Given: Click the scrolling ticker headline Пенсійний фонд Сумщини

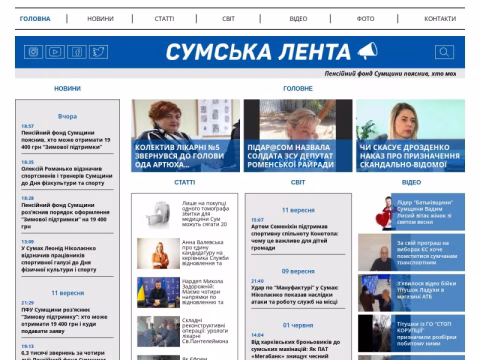Looking at the screenshot, I should click(390, 74).
